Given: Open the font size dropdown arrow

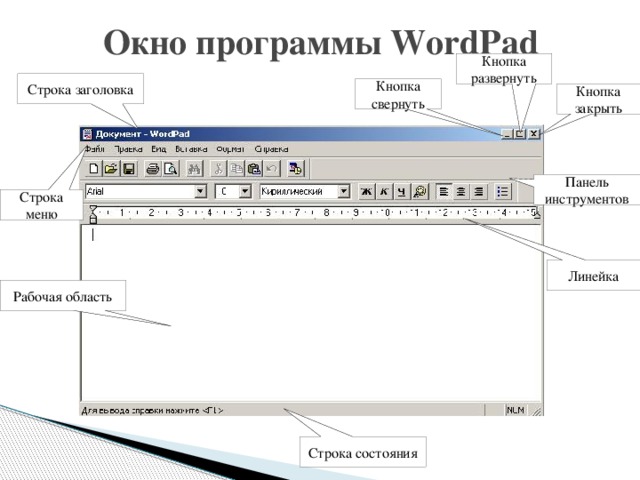Looking at the screenshot, I should [244, 191].
